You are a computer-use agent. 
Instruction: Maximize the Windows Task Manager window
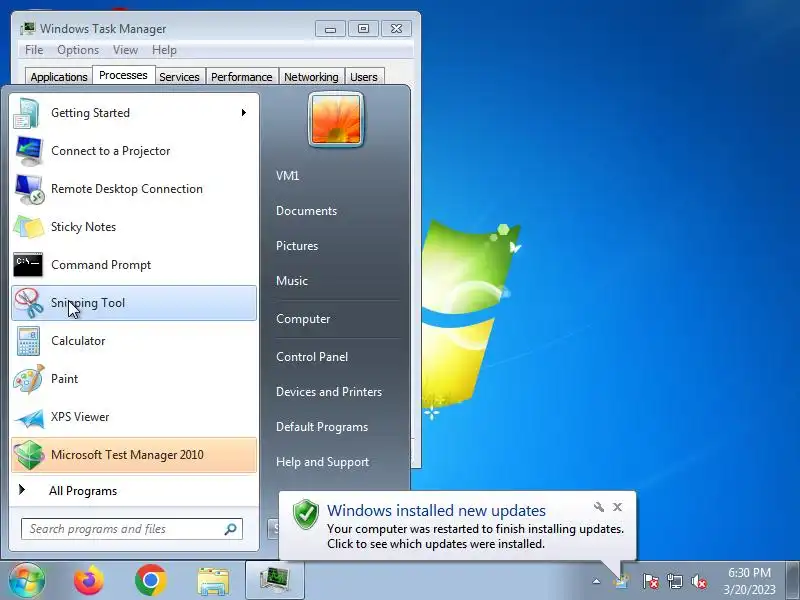tap(363, 29)
